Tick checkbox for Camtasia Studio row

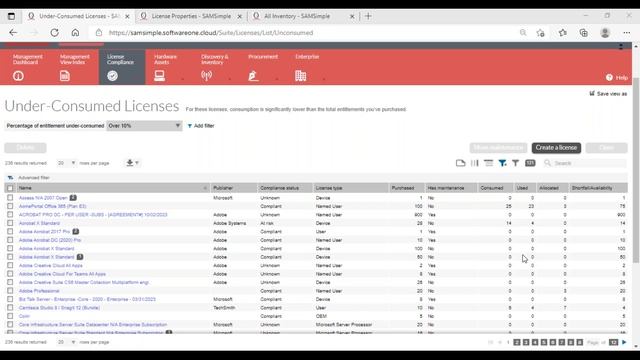[10, 308]
